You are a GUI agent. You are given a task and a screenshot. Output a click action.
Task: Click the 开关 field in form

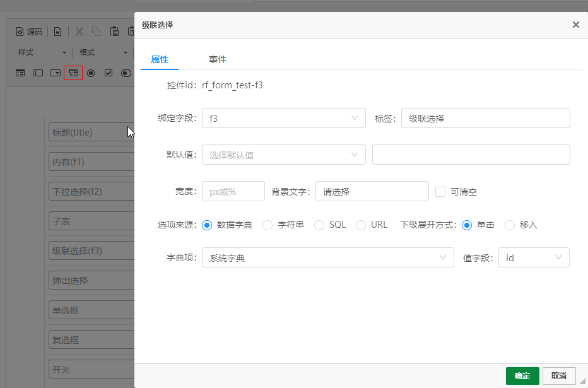tap(91, 369)
